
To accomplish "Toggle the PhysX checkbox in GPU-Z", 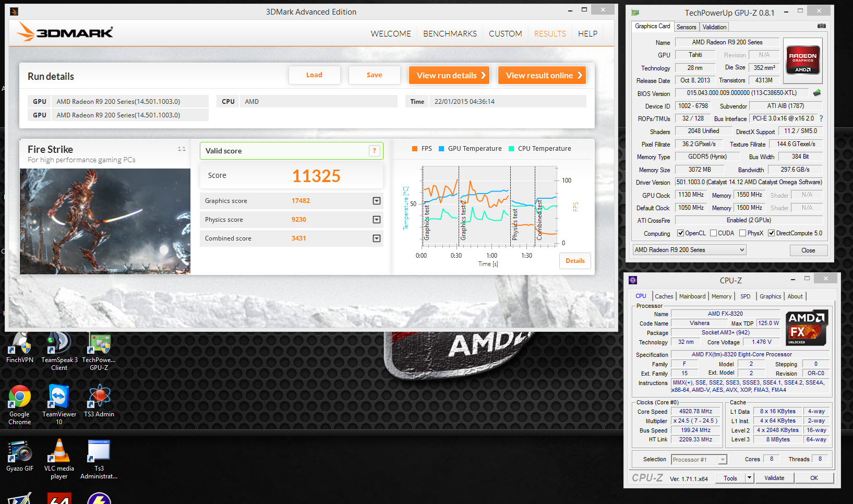I will point(742,233).
